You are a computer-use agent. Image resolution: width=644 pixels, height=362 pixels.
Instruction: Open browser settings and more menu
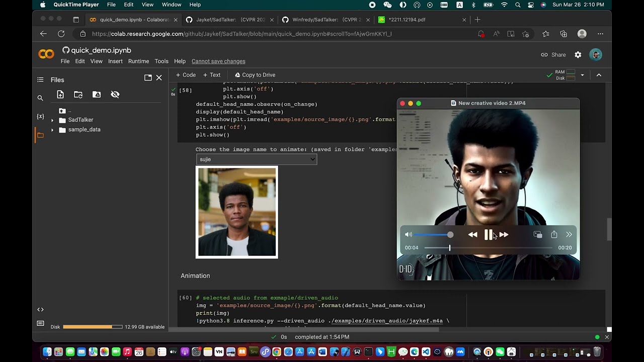point(600,34)
